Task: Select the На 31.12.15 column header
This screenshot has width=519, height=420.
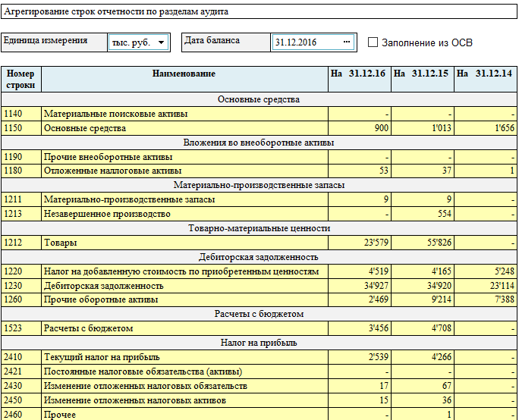Action: [x=423, y=80]
